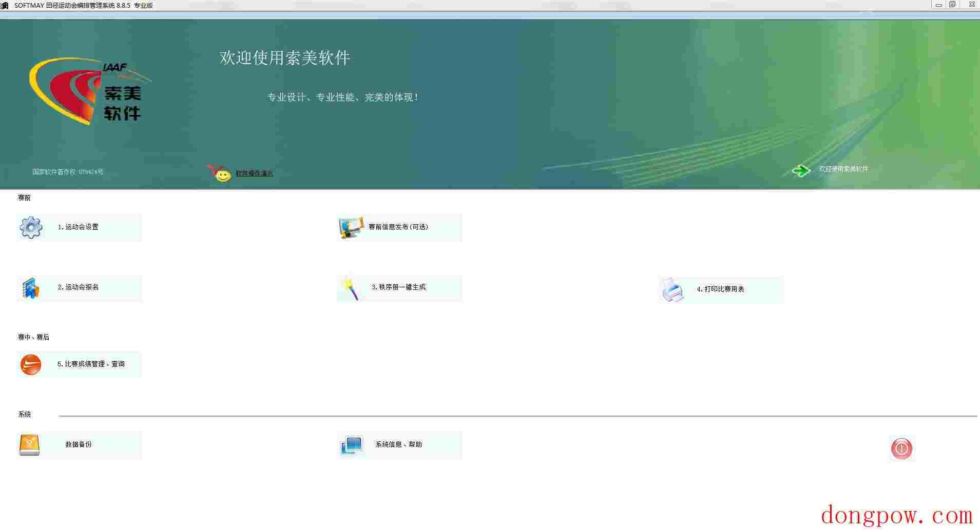Screen dimensions: 980x530
Task: Click the green arrow icon in the banner
Action: click(x=801, y=170)
